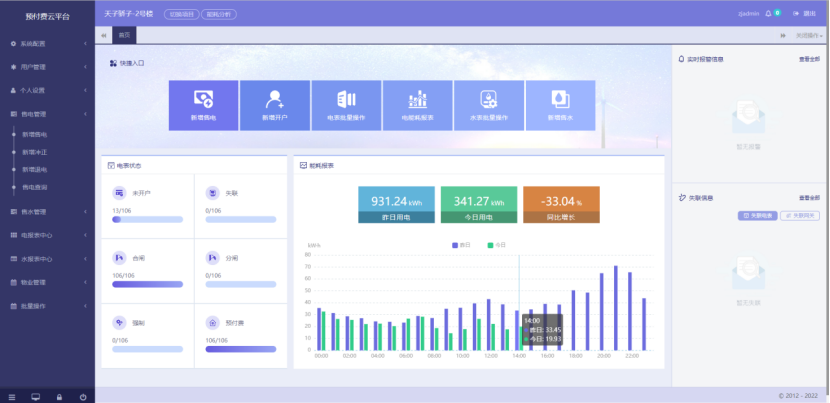Click 查看全部 link in 实时报警信息 panel
The image size is (830, 403).
pos(809,59)
